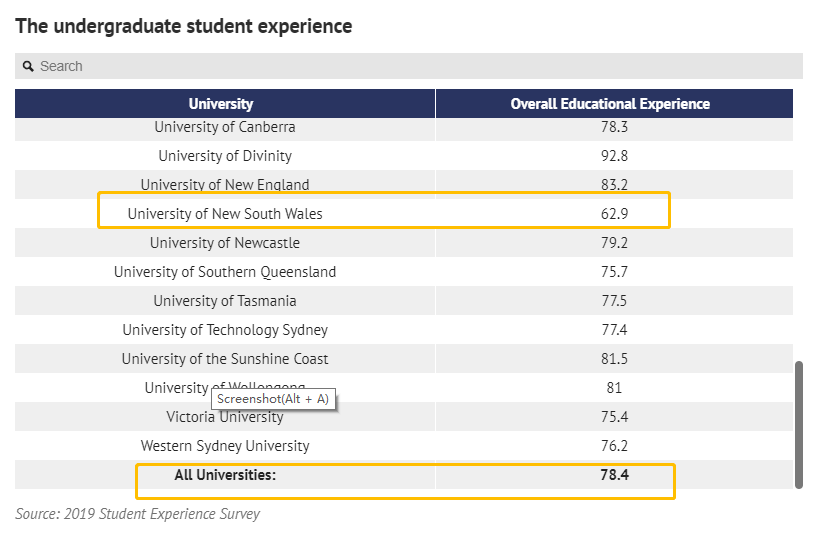Click the table's vertical scrollbar thumb
The height and width of the screenshot is (533, 833).
point(798,425)
